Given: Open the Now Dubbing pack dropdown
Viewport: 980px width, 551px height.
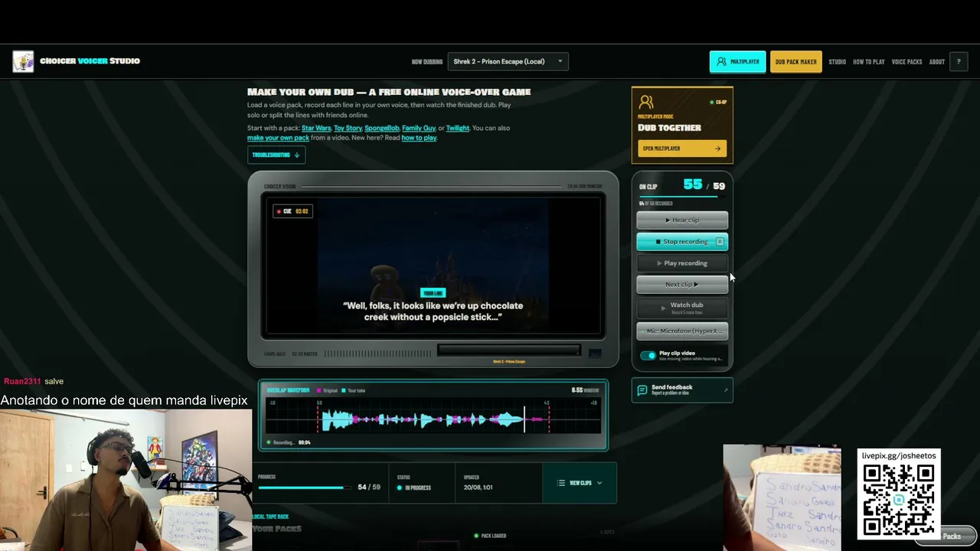Looking at the screenshot, I should click(508, 61).
